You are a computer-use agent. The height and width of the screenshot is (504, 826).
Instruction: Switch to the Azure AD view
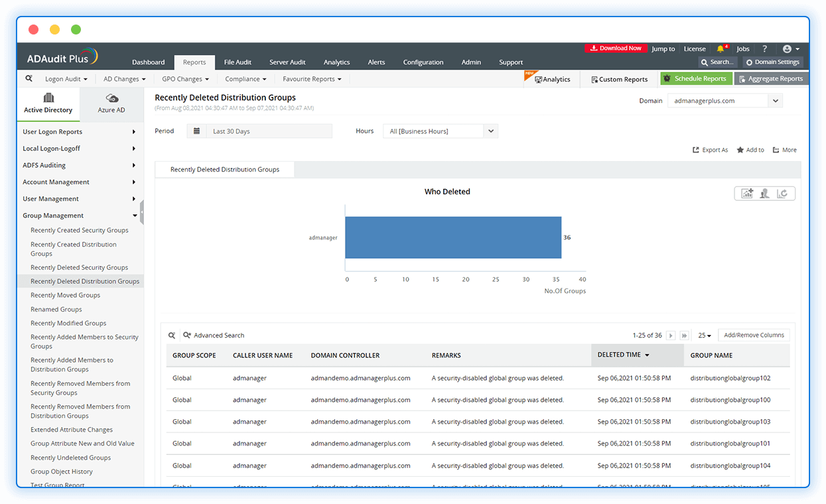tap(111, 104)
